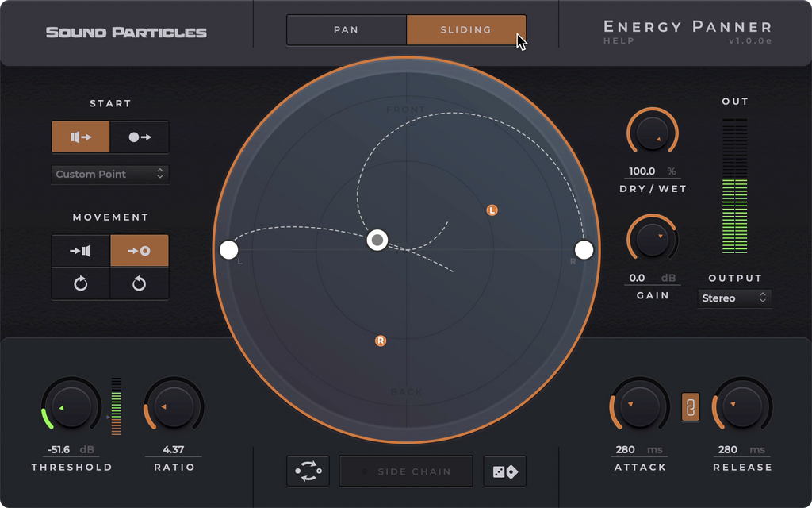Viewport: 812px width, 508px height.
Task: Click the Threshold knob
Action: pos(71,407)
